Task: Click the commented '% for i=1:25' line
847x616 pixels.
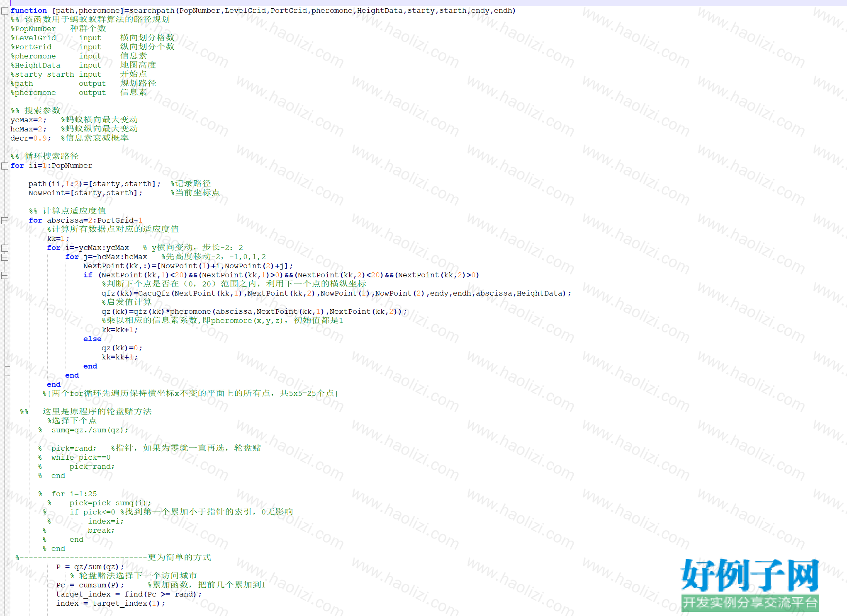Action: 67,494
